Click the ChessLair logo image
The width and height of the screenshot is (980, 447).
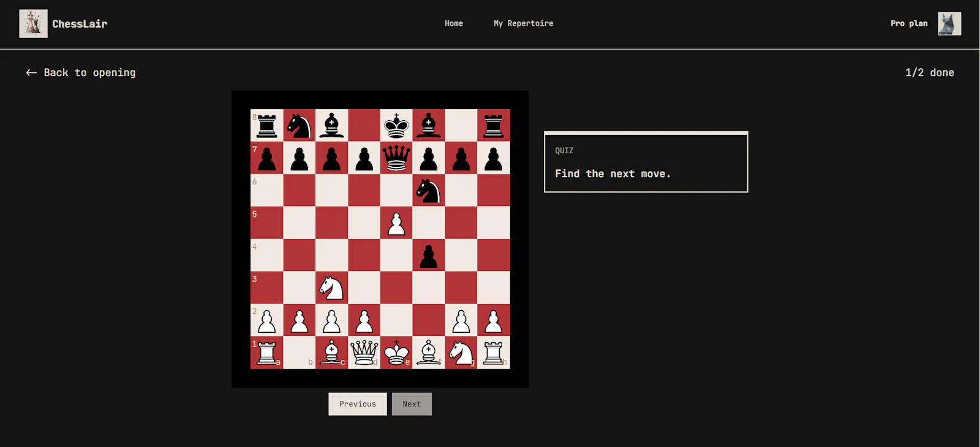pos(33,24)
